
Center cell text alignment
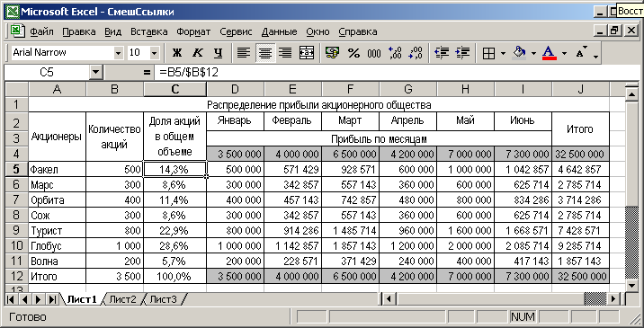[x=265, y=53]
